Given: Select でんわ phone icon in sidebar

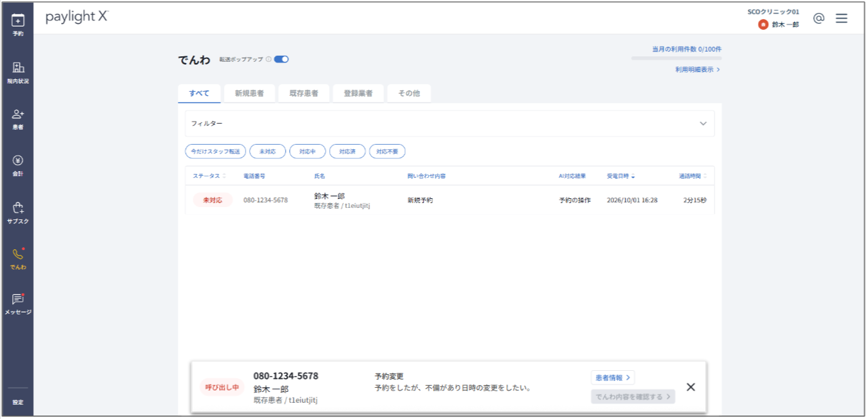Looking at the screenshot, I should pos(18,255).
